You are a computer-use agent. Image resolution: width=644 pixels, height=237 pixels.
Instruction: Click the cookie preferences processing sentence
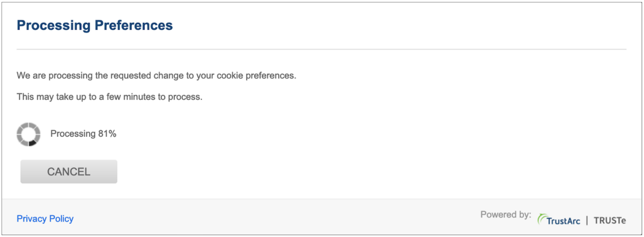(156, 76)
